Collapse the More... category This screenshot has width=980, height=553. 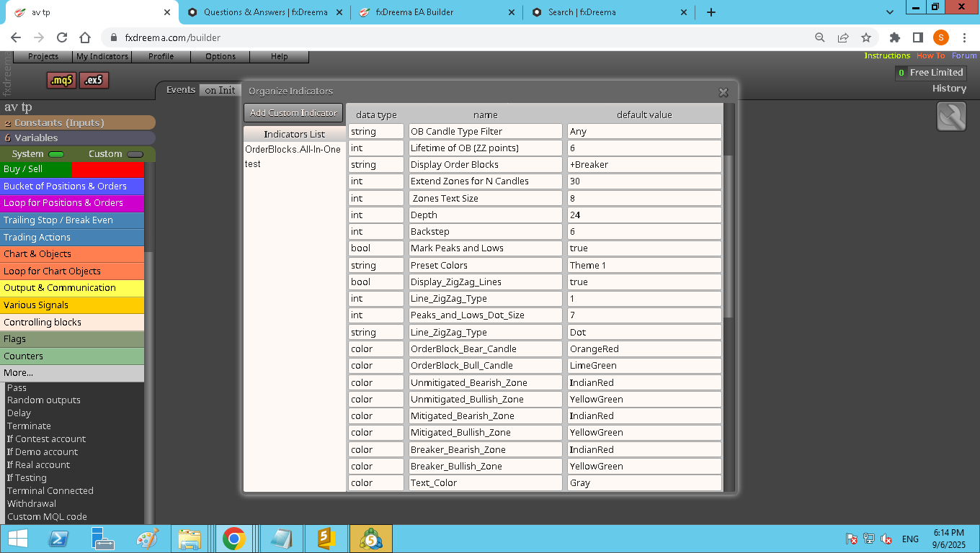[x=72, y=373]
